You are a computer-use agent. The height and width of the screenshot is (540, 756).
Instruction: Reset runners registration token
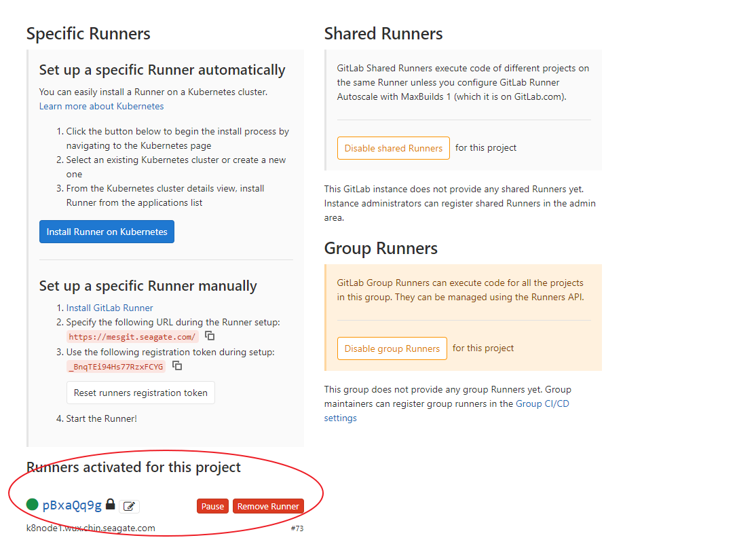click(140, 393)
